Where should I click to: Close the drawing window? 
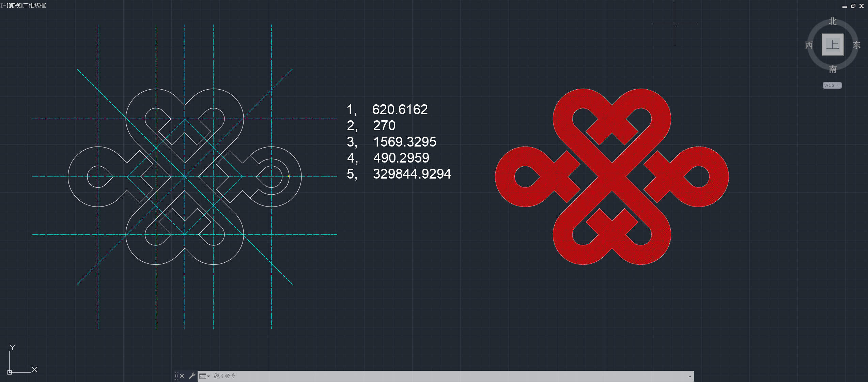[862, 6]
